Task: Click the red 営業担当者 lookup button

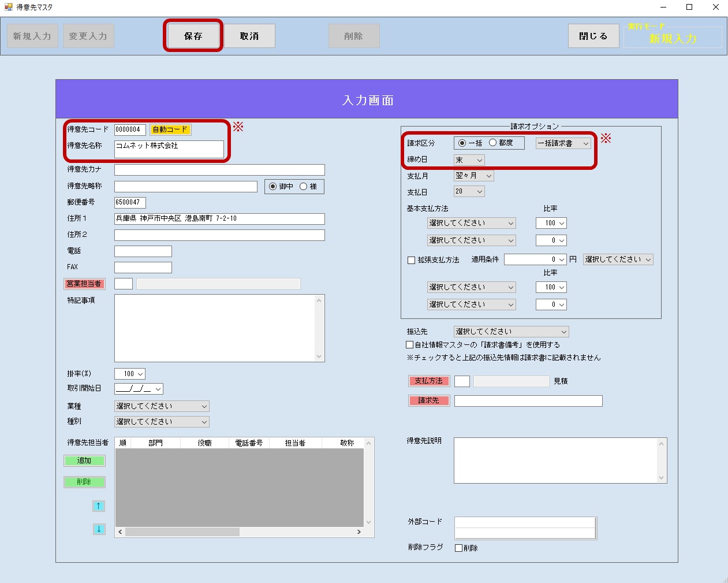Action: coord(84,284)
